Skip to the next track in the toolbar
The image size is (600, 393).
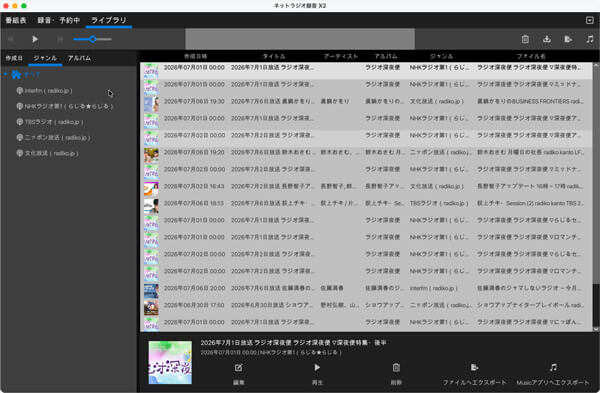[x=60, y=39]
